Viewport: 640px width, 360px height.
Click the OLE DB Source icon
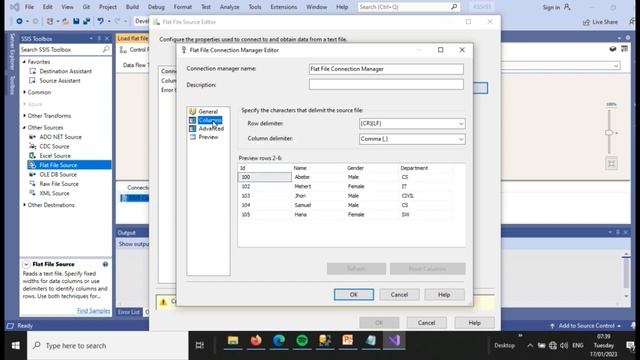(x=33, y=174)
